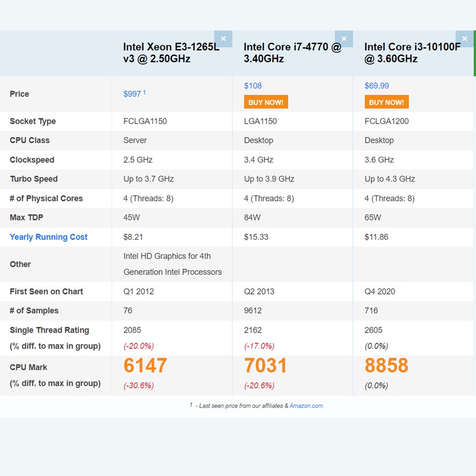Click the (-20.6%) CPU Mark difference
The height and width of the screenshot is (476, 476).
tap(259, 385)
